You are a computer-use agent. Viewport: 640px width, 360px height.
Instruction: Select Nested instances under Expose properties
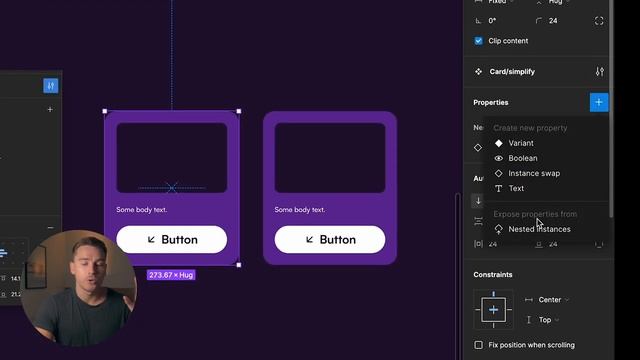pos(539,229)
